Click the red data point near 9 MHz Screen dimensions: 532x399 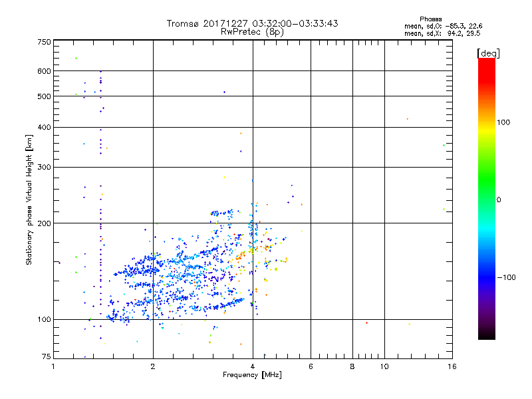click(367, 323)
